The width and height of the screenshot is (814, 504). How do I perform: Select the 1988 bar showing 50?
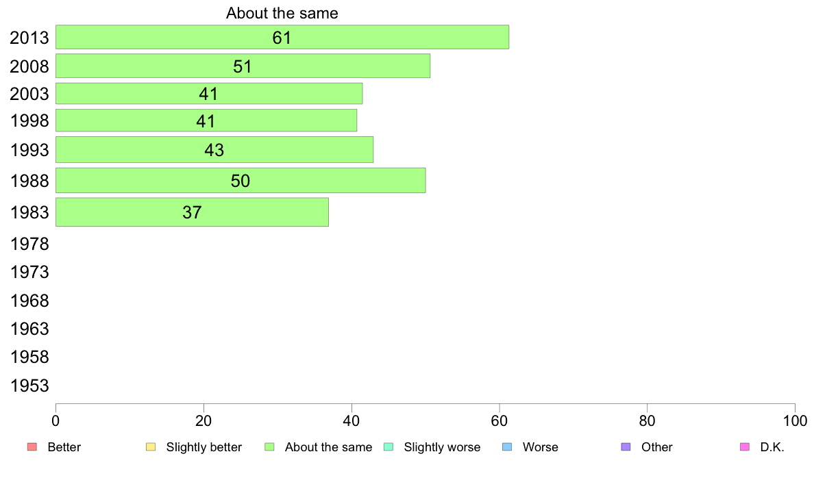[x=241, y=180]
